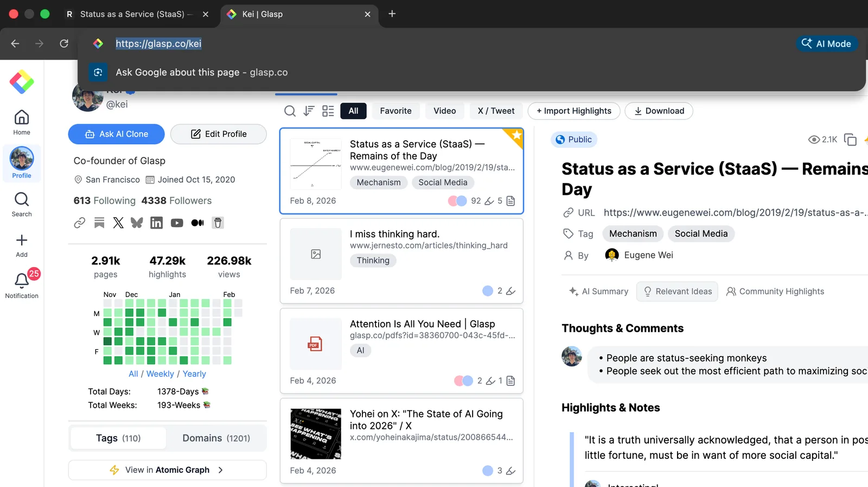Image resolution: width=868 pixels, height=487 pixels.
Task: Click the Mechanism tag on the StaaS card
Action: pos(379,183)
